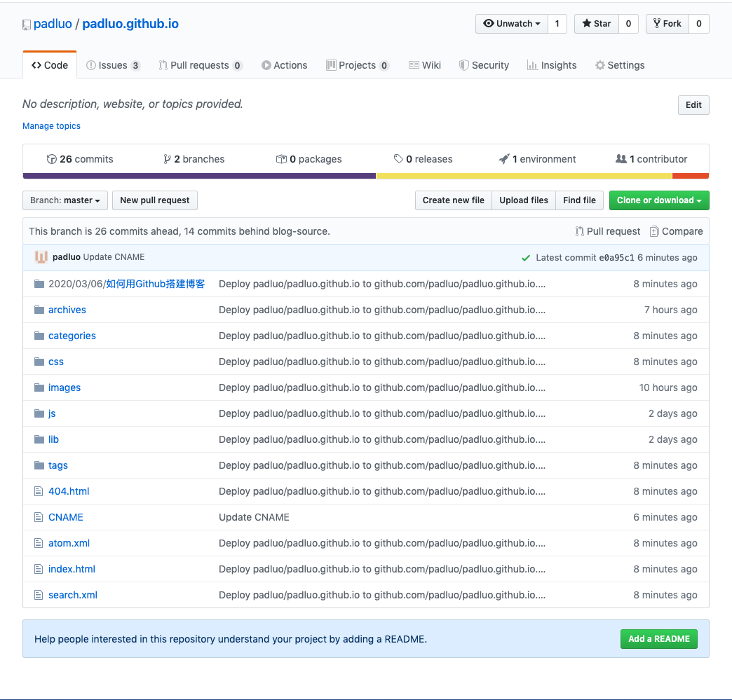Click the padluo avatar in the latest commit bar
This screenshot has height=700, width=732.
click(41, 257)
